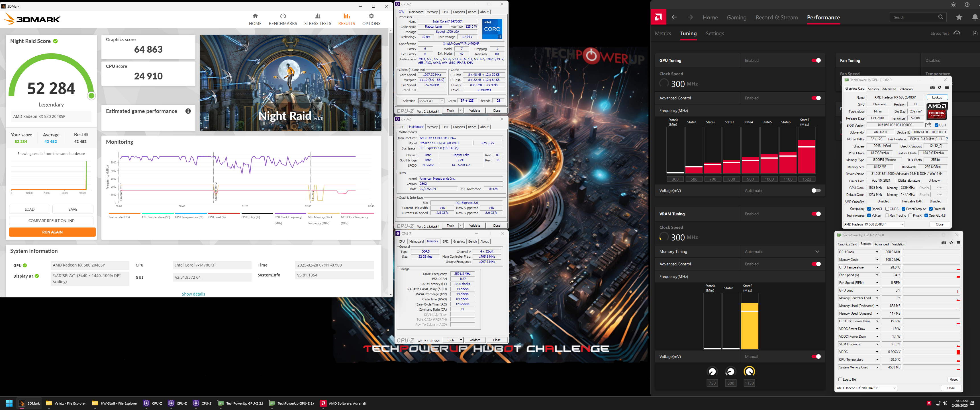Open the notifications bell in Adrenalin
Image resolution: width=980 pixels, height=410 pixels.
(x=975, y=17)
